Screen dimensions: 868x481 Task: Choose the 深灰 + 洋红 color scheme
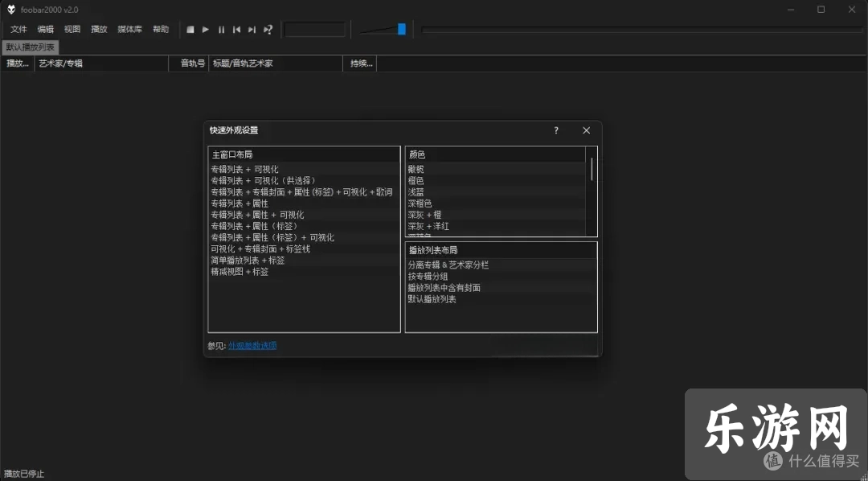496,226
